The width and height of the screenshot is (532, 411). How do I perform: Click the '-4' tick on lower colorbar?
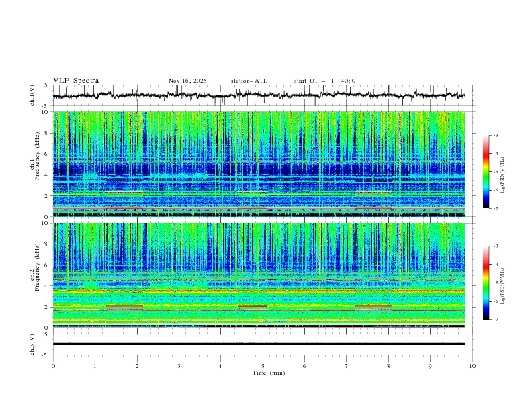[x=495, y=265]
